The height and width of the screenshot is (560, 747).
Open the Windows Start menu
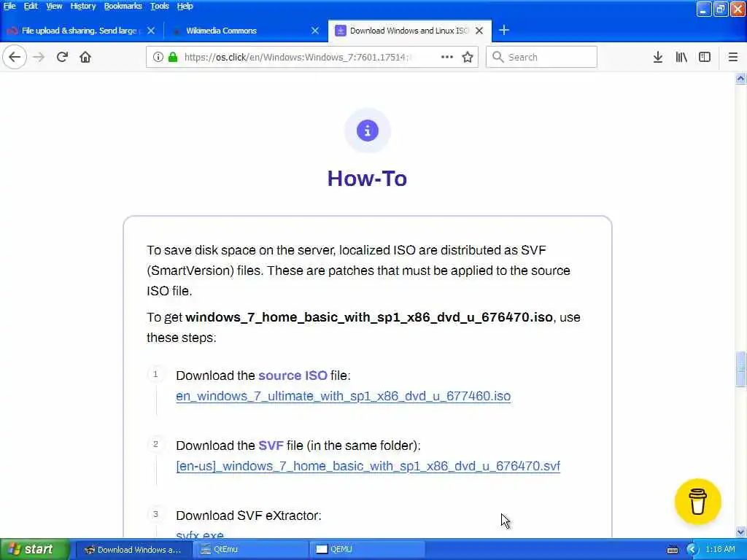pos(34,550)
